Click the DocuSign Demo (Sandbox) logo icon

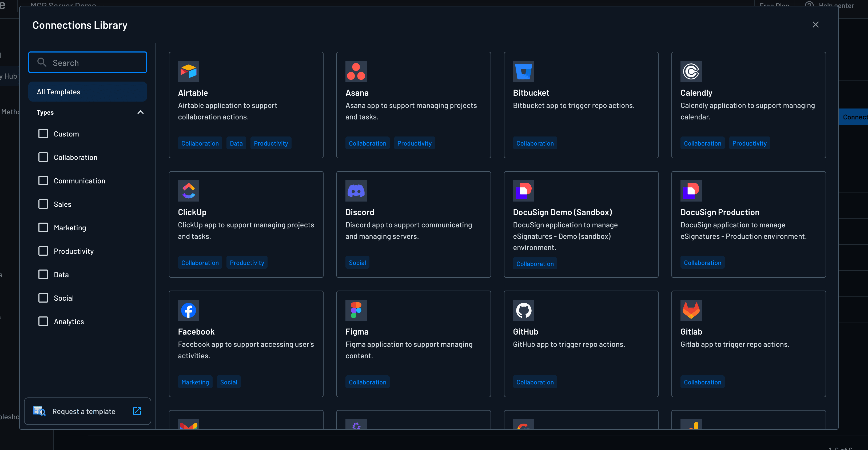tap(523, 191)
